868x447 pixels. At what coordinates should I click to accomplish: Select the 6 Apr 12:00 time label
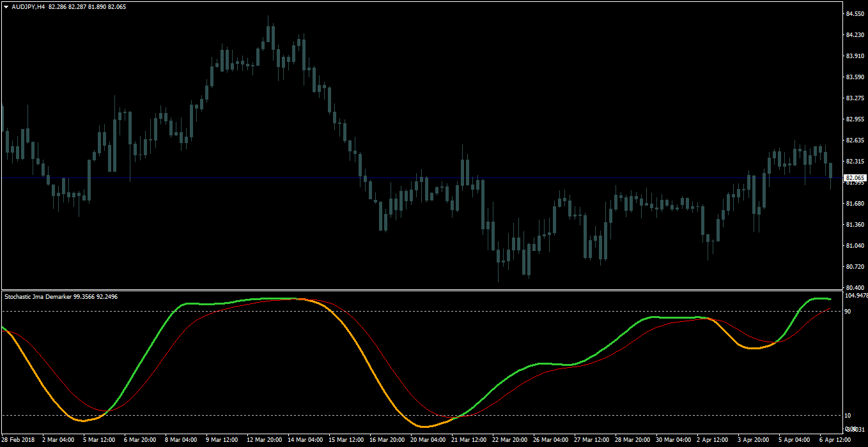[x=835, y=440]
